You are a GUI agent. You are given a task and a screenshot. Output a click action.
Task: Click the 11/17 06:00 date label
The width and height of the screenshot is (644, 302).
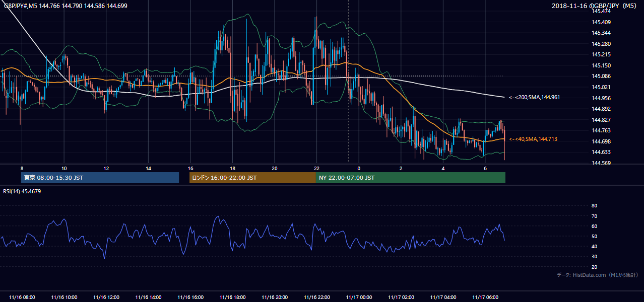[x=485, y=297]
